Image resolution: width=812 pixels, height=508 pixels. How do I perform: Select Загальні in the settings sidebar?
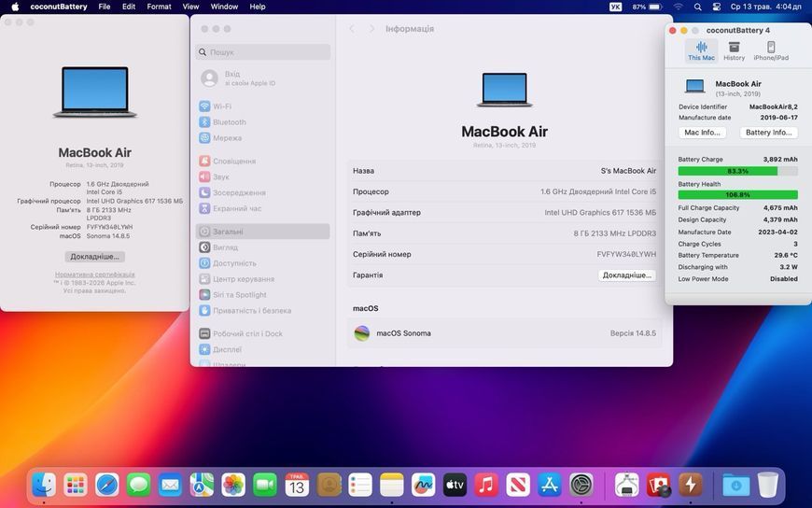coord(262,232)
